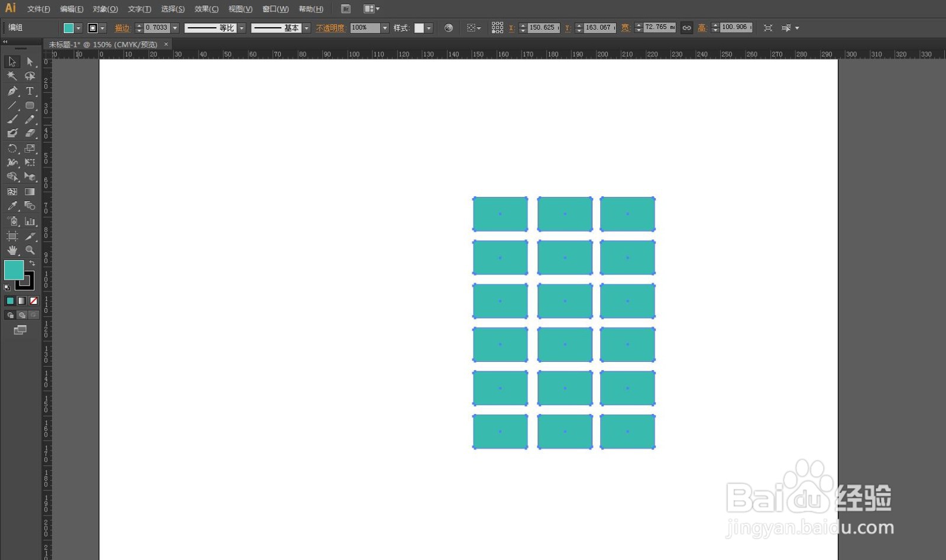Activate the Type tool
Screen dimensions: 946x560
click(30, 91)
